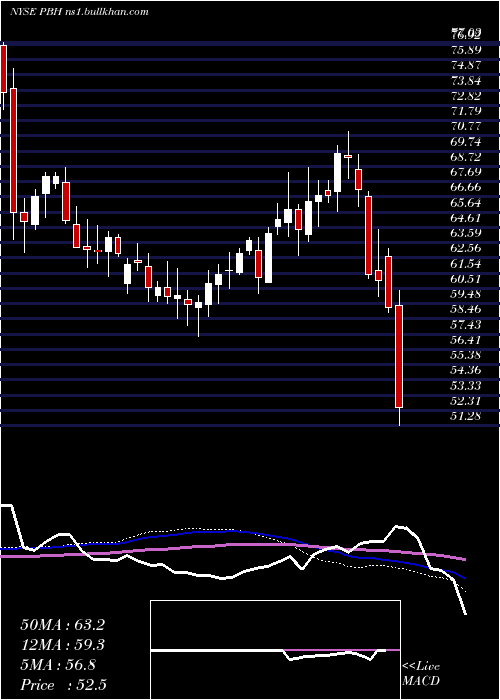The height and width of the screenshot is (700, 500).
Task: Click inside the MACD indicator box
Action: point(275,650)
